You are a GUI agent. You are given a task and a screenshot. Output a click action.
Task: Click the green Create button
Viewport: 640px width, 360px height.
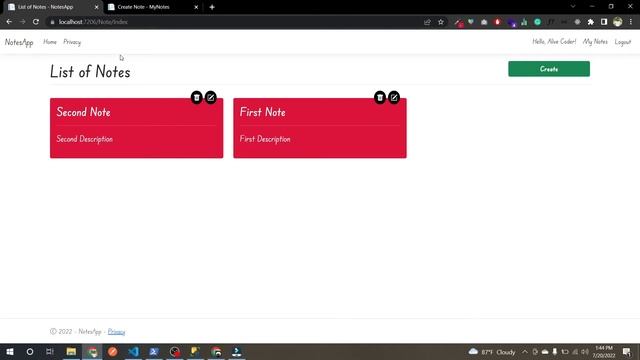[x=549, y=69]
